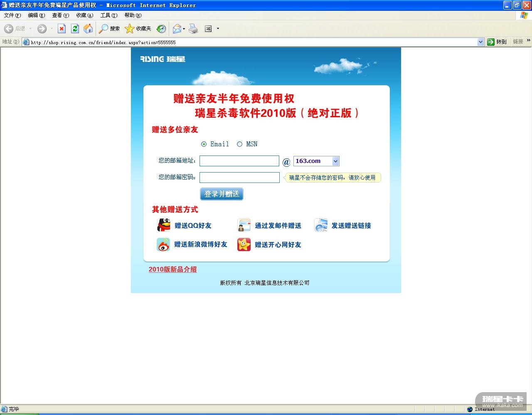Click the Internet zone globe icon in status bar
The width and height of the screenshot is (532, 415).
pos(470,409)
